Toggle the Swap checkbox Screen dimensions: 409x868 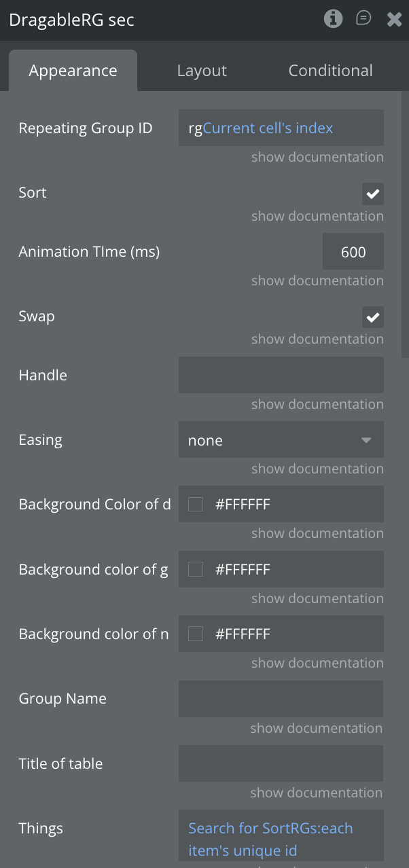372,317
